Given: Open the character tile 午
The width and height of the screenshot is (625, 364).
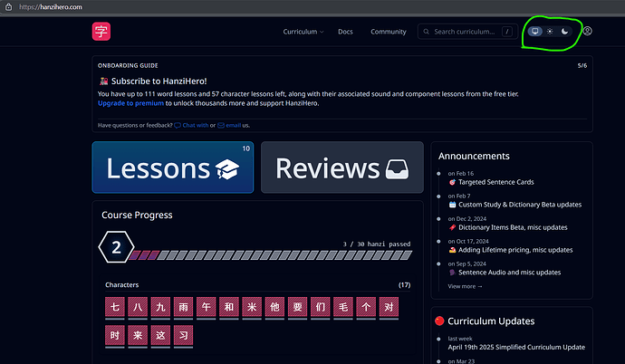Looking at the screenshot, I should pyautogui.click(x=207, y=307).
